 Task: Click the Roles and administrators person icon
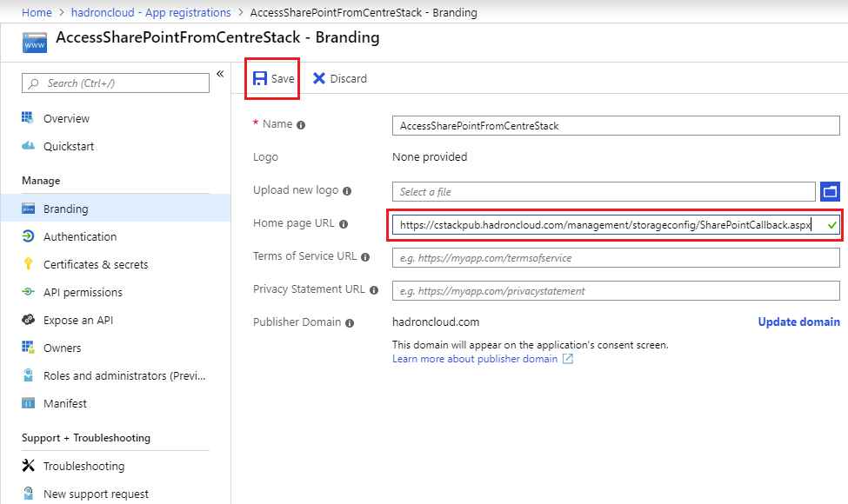tap(28, 375)
